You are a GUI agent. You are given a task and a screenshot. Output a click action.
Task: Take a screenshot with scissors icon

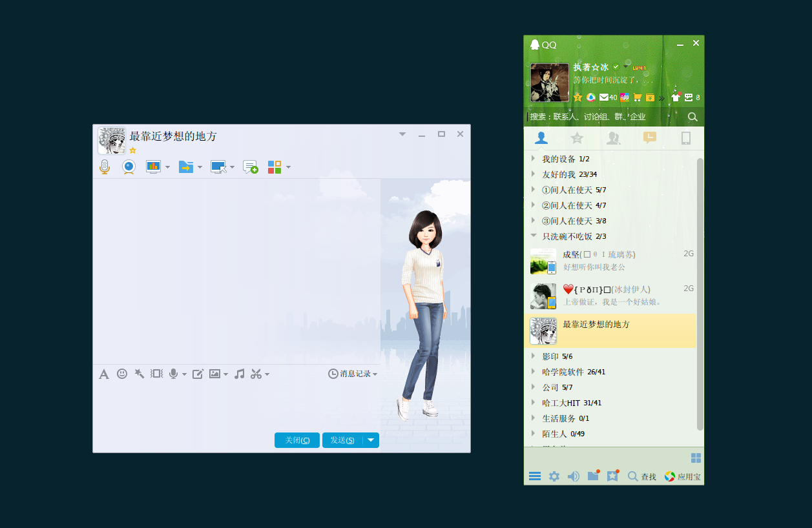256,373
